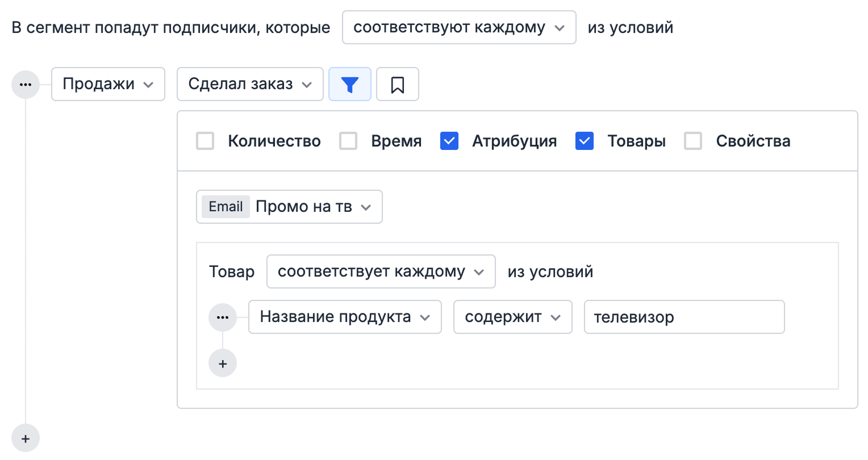The width and height of the screenshot is (868, 460).
Task: Open options menu next to Продажи condition
Action: pyautogui.click(x=25, y=84)
